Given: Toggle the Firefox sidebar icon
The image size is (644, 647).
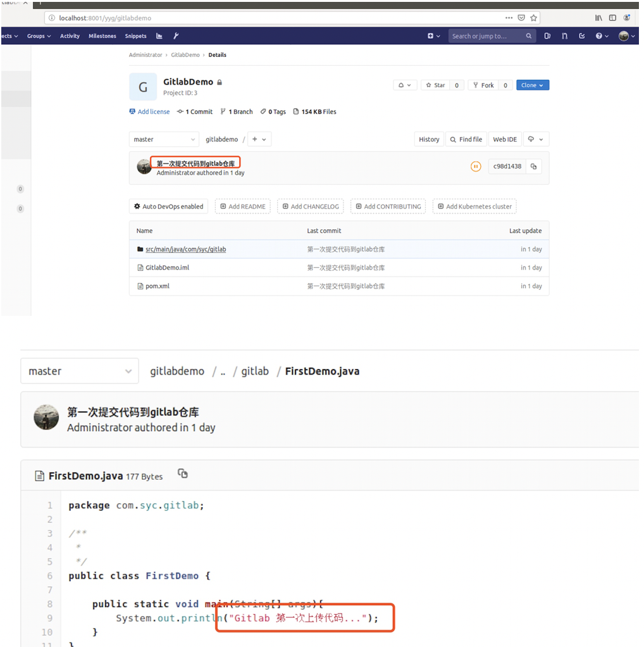Looking at the screenshot, I should tap(612, 18).
